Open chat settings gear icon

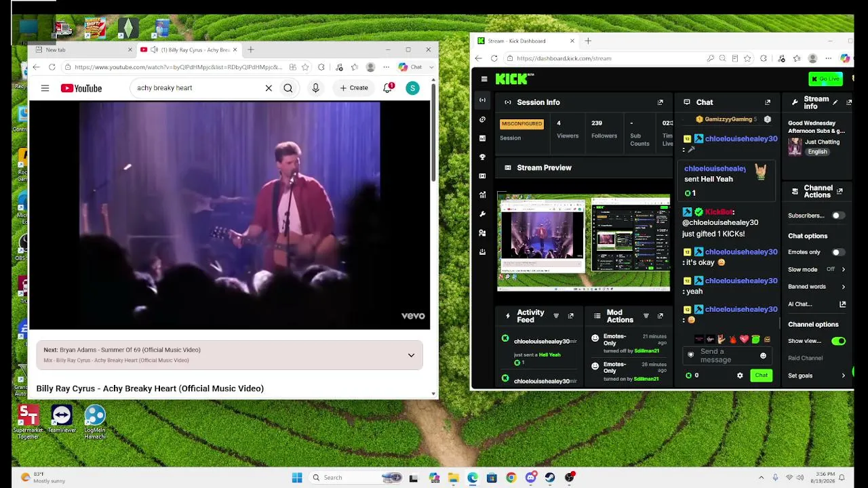click(740, 375)
